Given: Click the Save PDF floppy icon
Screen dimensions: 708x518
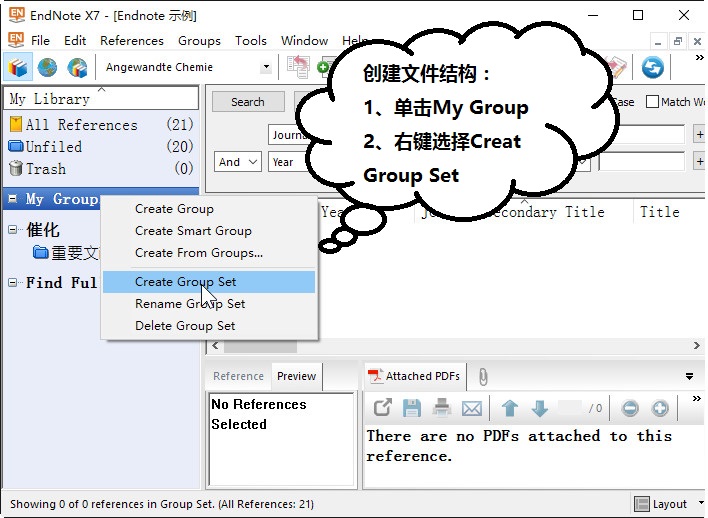Looking at the screenshot, I should [412, 408].
